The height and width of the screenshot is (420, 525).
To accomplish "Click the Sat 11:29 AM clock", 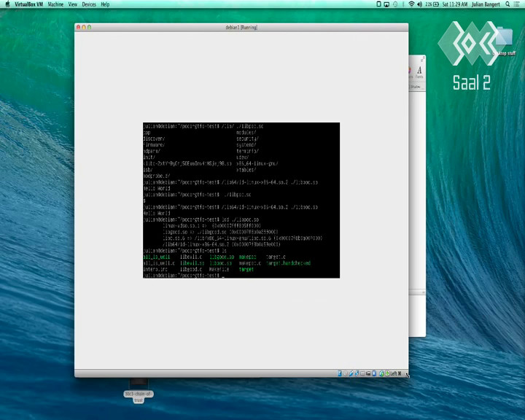I will (455, 4).
